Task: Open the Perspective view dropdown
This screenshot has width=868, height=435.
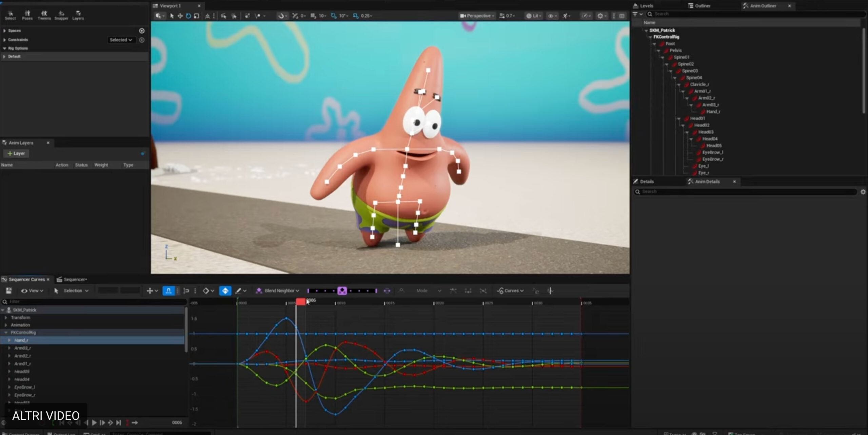Action: point(477,16)
